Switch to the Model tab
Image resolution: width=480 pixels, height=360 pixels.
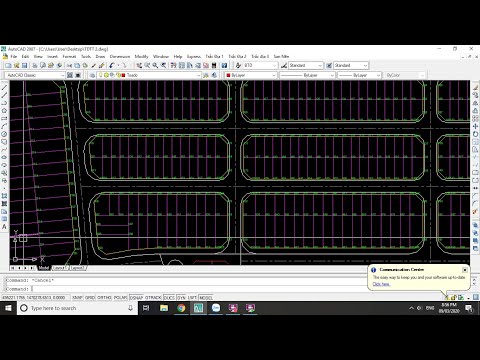pyautogui.click(x=44, y=268)
